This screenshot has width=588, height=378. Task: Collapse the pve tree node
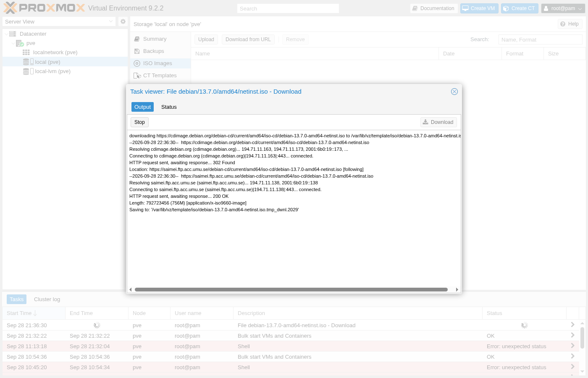13,43
